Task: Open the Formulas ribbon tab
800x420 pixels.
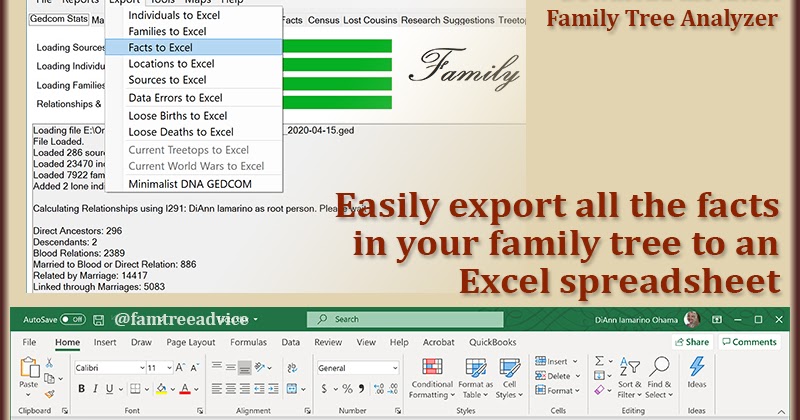Action: [x=248, y=342]
